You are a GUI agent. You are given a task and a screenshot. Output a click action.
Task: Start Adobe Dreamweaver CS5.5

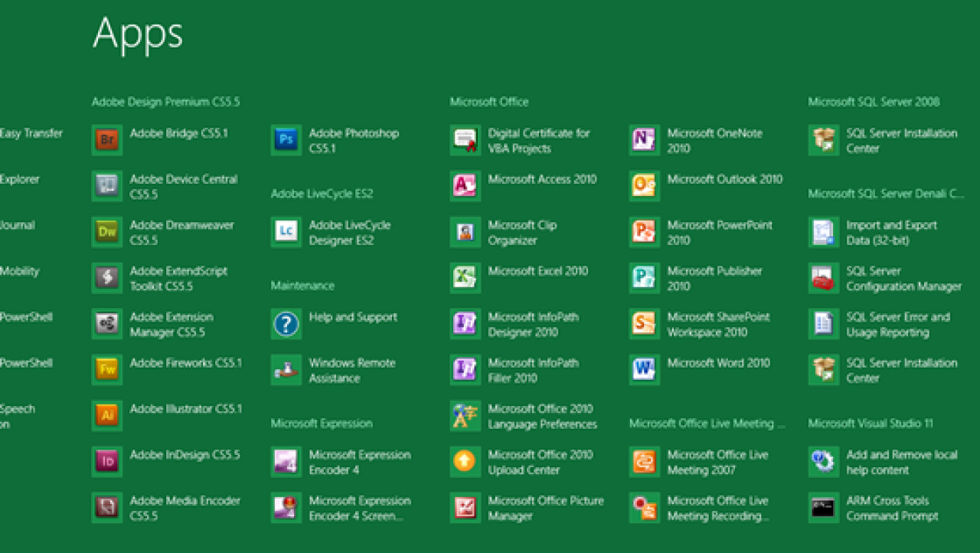[163, 232]
